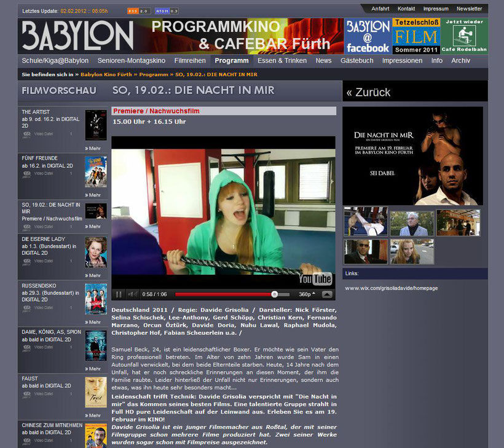Open the Archiv menu item

click(460, 61)
